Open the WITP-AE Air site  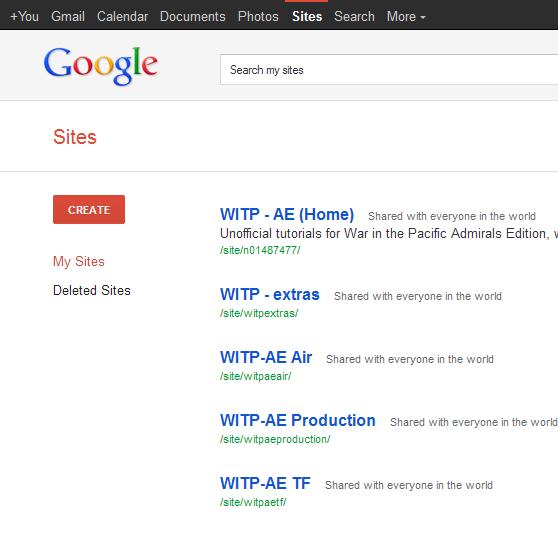266,358
